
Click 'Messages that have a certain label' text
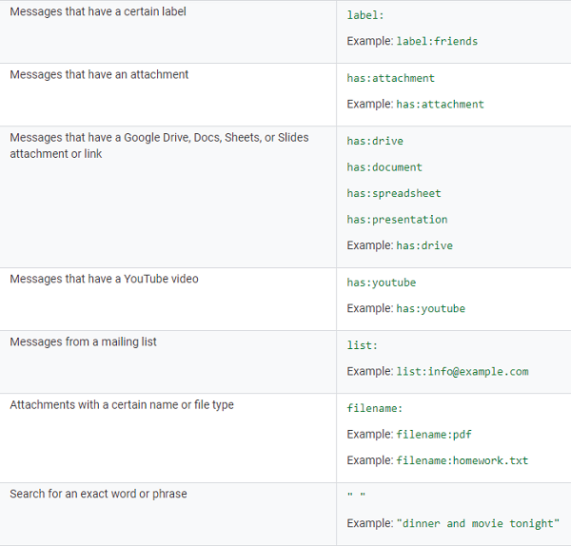(x=98, y=12)
